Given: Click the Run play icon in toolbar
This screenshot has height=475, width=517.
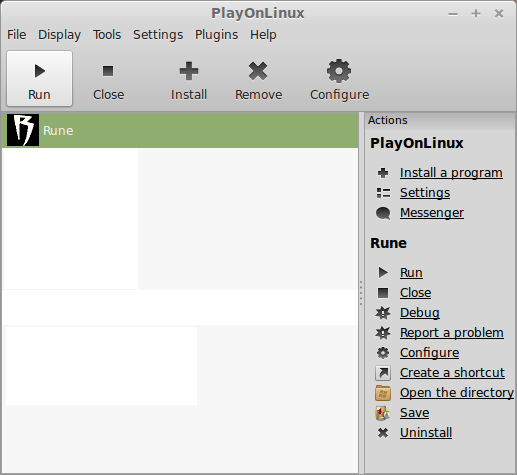Looking at the screenshot, I should [x=40, y=71].
